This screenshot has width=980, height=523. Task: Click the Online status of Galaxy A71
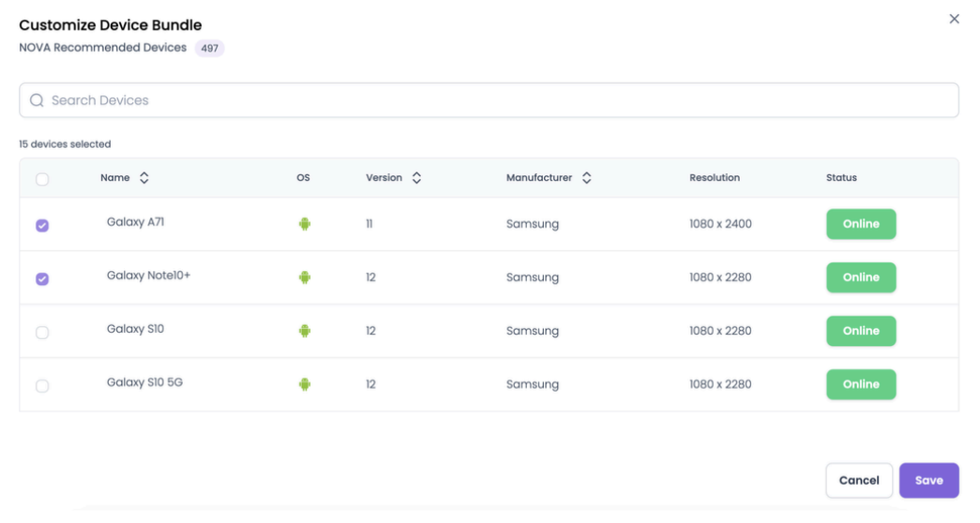click(x=861, y=224)
